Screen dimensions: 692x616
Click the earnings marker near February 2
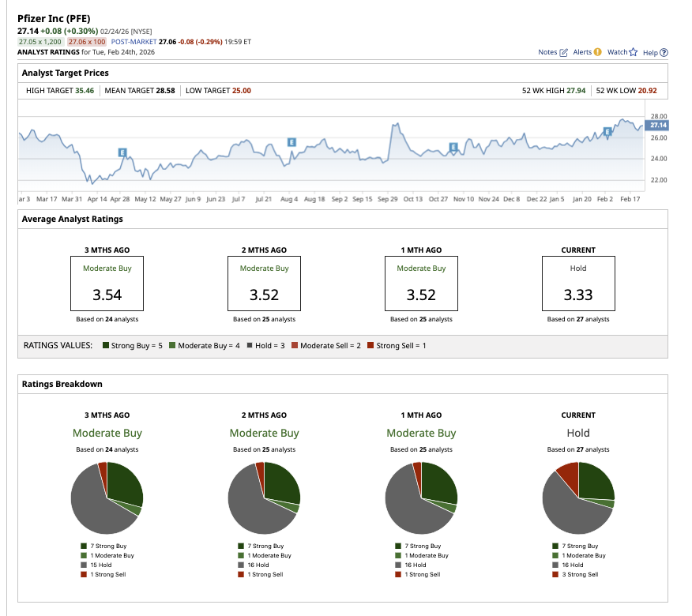[x=607, y=131]
